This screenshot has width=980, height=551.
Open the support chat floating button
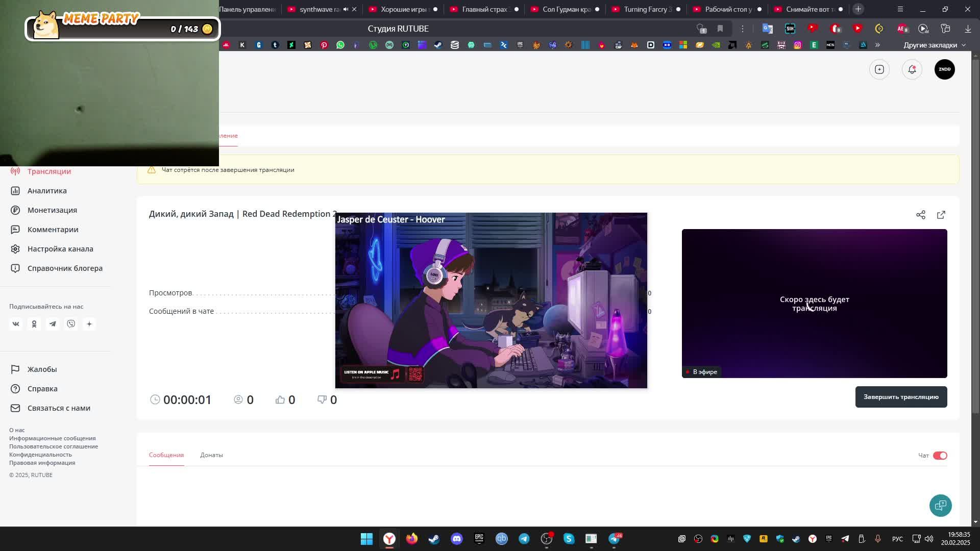coord(940,506)
